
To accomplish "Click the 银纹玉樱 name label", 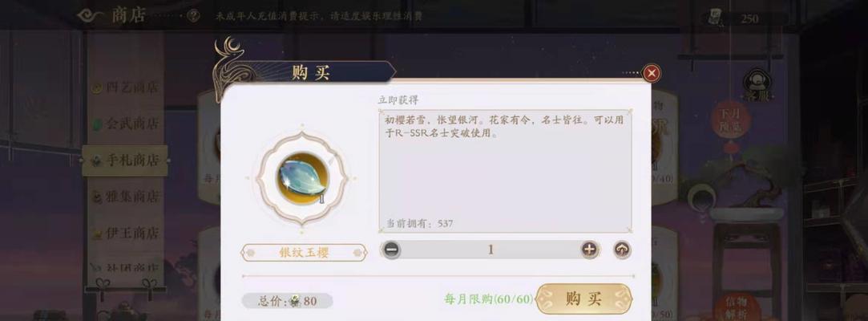I will pos(304,253).
